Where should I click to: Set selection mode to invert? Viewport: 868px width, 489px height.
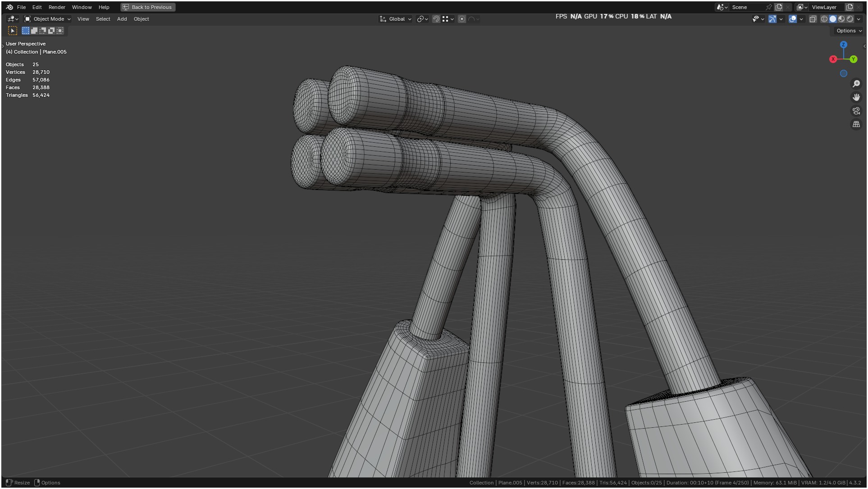click(51, 31)
